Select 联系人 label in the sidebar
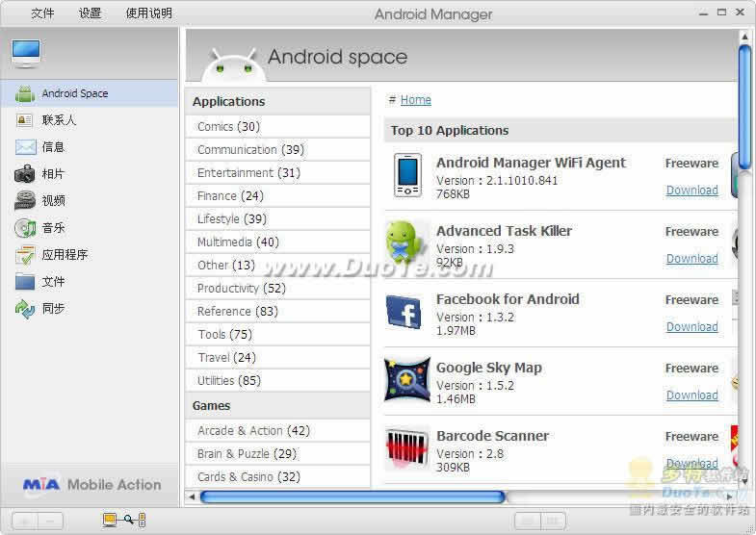This screenshot has width=756, height=535. 60,120
